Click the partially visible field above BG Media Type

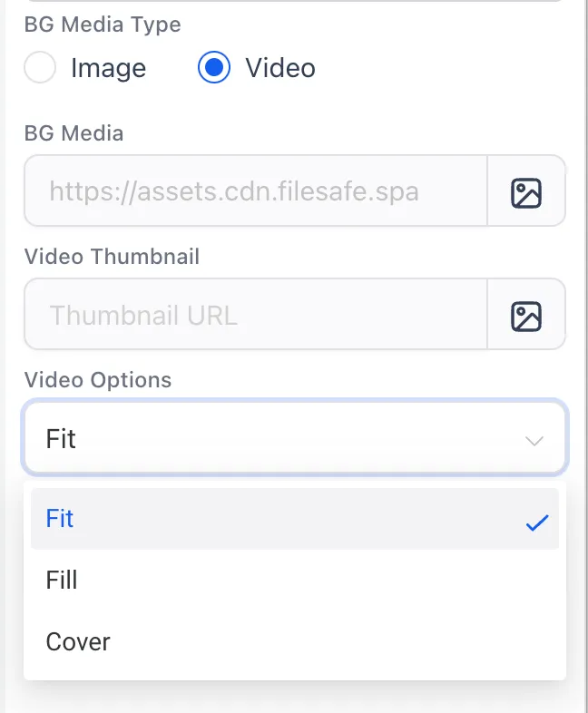(295, 1)
